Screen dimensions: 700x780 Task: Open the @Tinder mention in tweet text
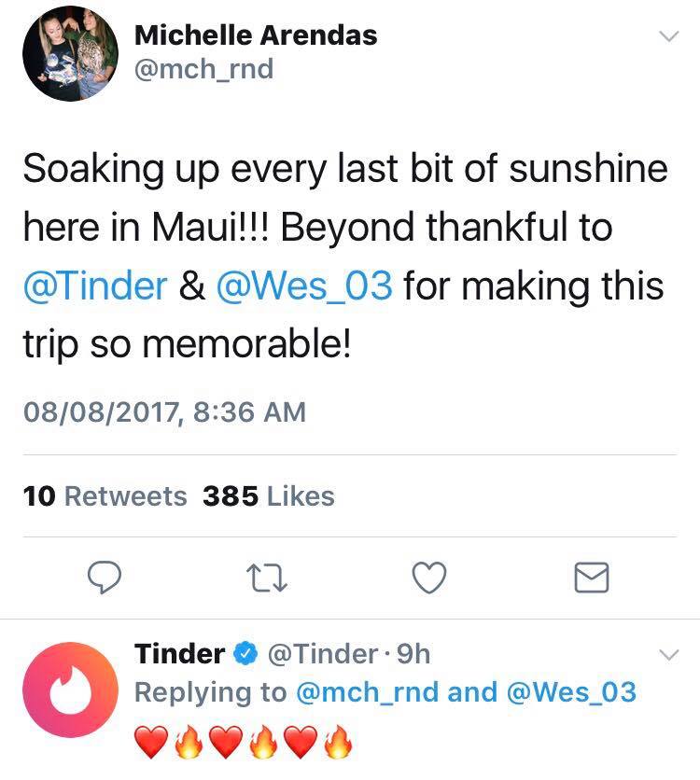pos(93,286)
